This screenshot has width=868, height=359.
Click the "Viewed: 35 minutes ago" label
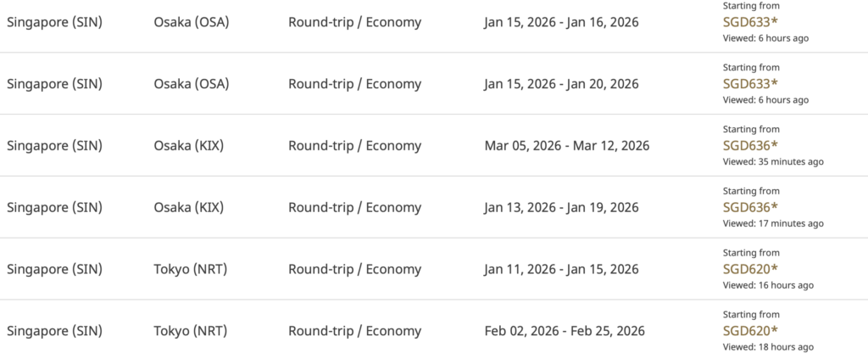pyautogui.click(x=772, y=161)
